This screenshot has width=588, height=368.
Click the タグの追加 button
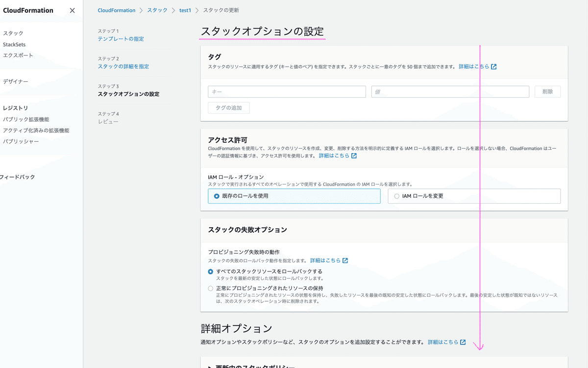(229, 108)
